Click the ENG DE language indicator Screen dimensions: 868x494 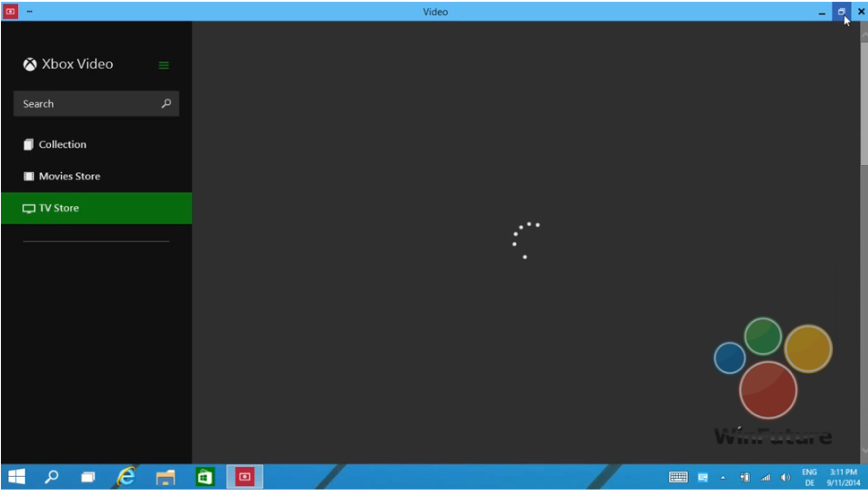809,477
